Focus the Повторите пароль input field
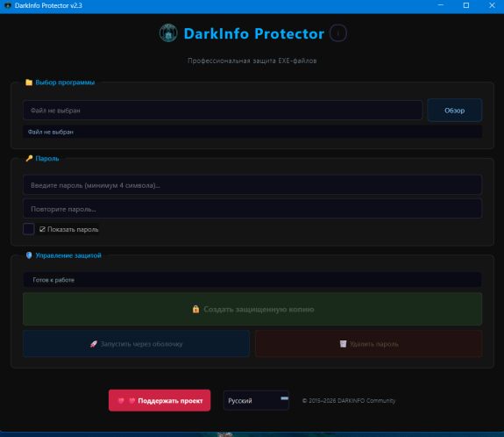 252,209
